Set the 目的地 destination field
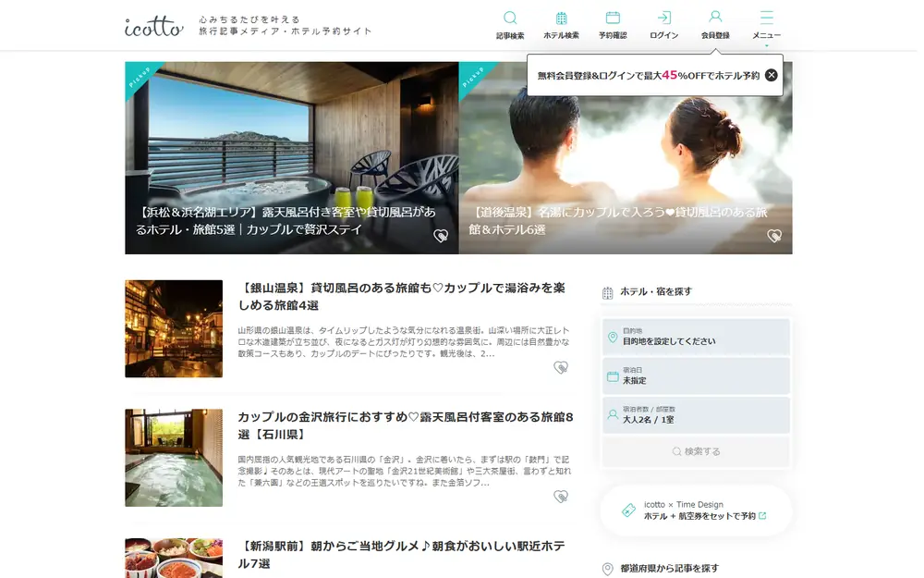 click(696, 337)
